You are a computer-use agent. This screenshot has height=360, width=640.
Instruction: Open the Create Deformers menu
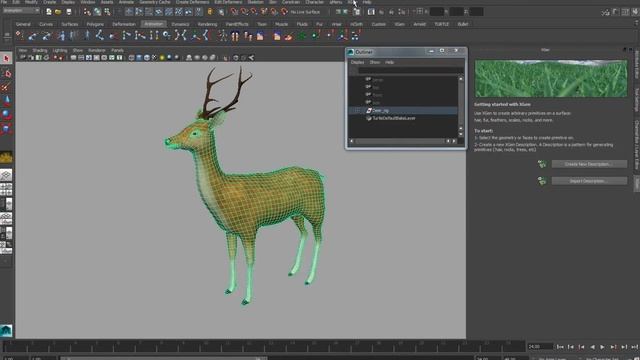click(x=192, y=2)
